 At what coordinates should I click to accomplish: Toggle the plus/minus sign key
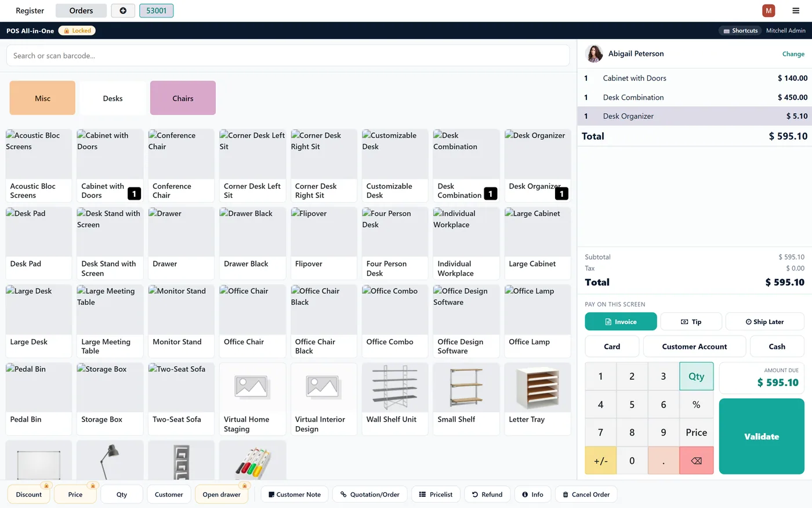601,460
